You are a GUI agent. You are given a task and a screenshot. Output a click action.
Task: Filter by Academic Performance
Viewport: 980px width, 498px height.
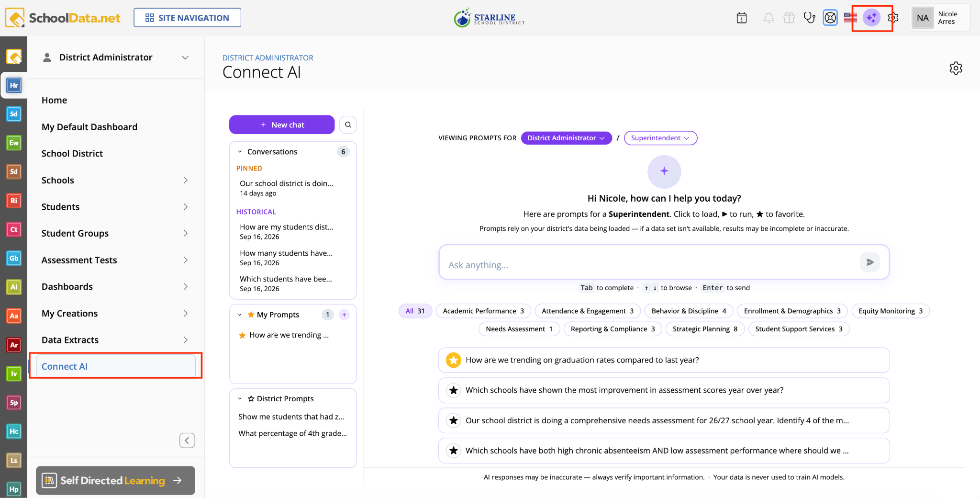pos(483,311)
